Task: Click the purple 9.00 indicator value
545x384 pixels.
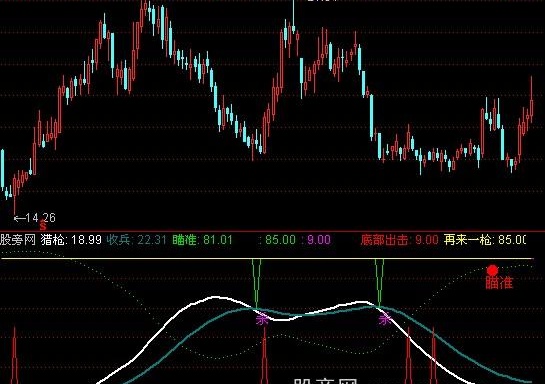Action: pyautogui.click(x=318, y=239)
